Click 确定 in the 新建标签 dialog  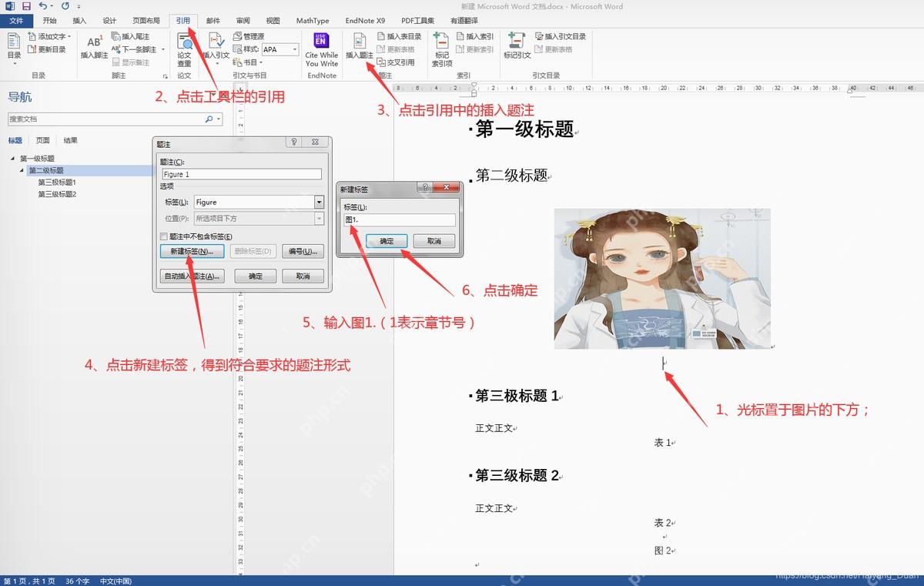pyautogui.click(x=387, y=241)
